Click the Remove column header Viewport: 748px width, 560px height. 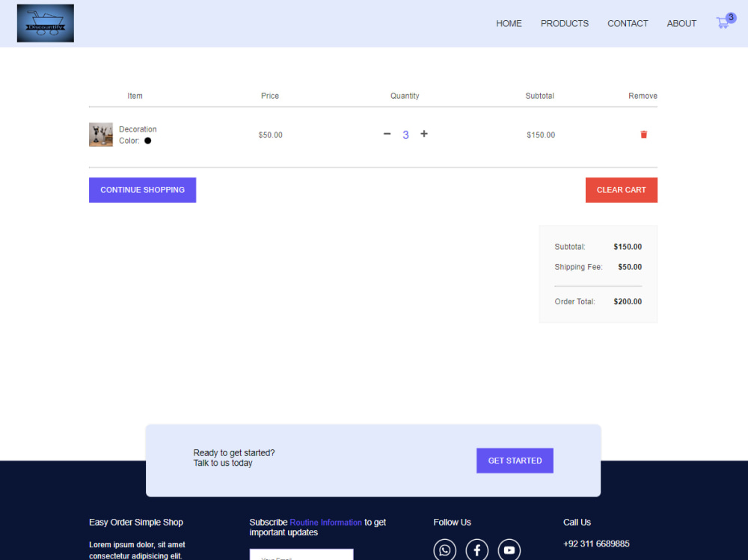coord(643,96)
